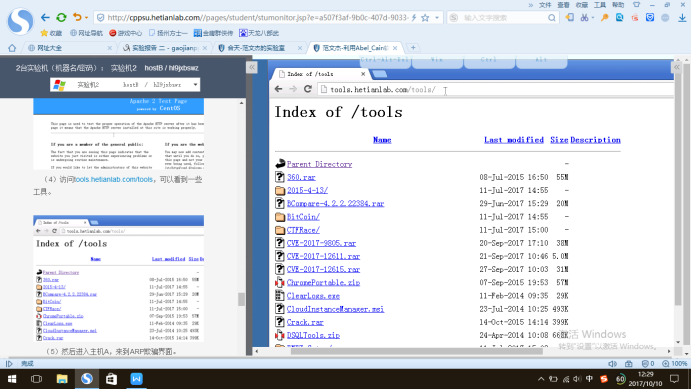
Task: Open the 查看 menu
Action: tap(563, 5)
